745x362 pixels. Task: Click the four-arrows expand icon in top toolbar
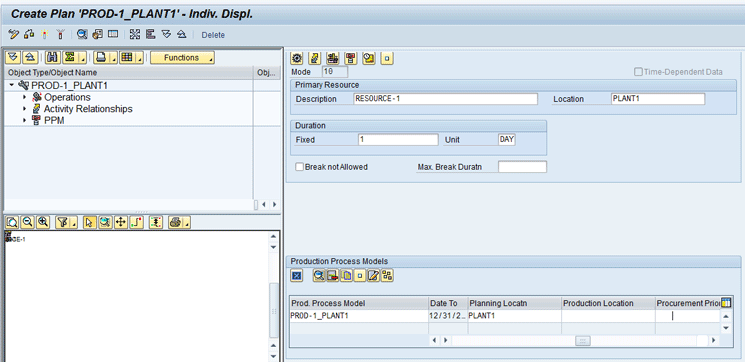click(135, 35)
